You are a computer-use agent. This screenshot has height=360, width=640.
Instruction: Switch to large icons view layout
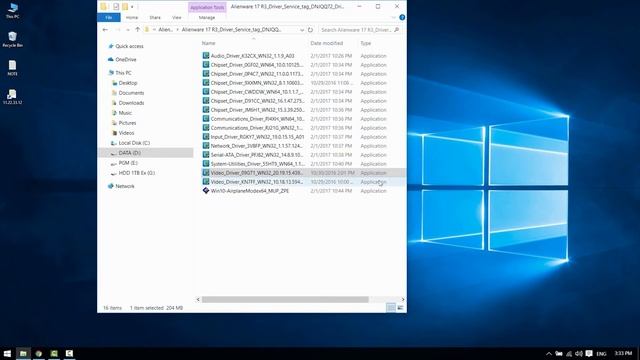400,308
